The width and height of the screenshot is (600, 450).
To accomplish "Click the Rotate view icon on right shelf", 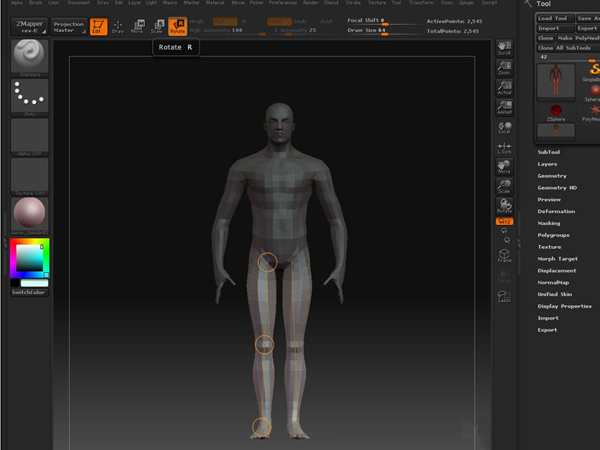I will (x=504, y=206).
